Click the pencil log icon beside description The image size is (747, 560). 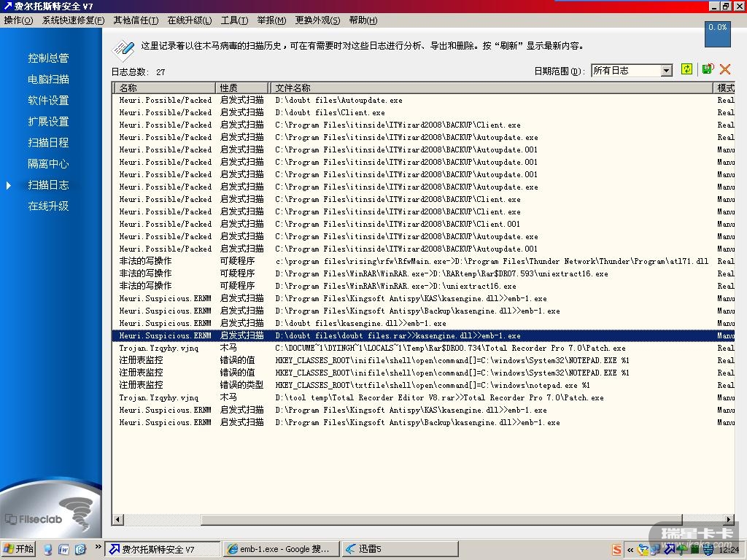[x=123, y=50]
